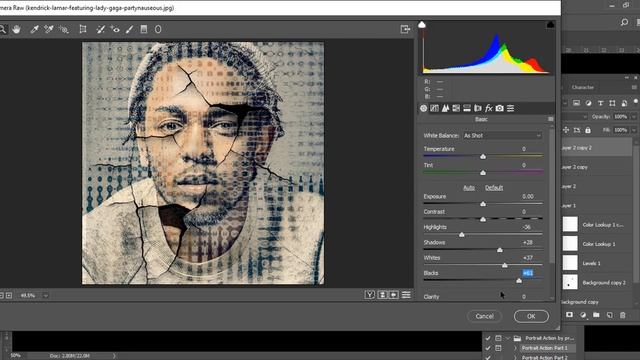640x360 pixels.
Task: Create new group folder icon in Layers
Action: click(x=596, y=315)
